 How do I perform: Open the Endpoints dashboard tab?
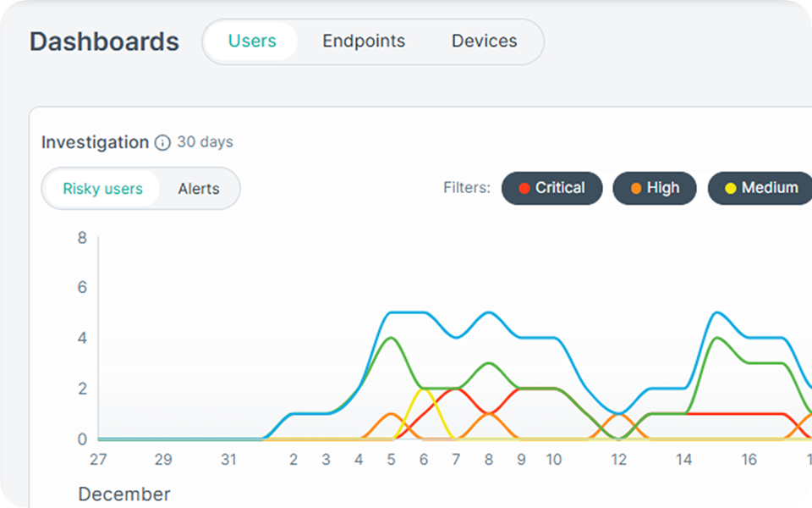coord(364,41)
